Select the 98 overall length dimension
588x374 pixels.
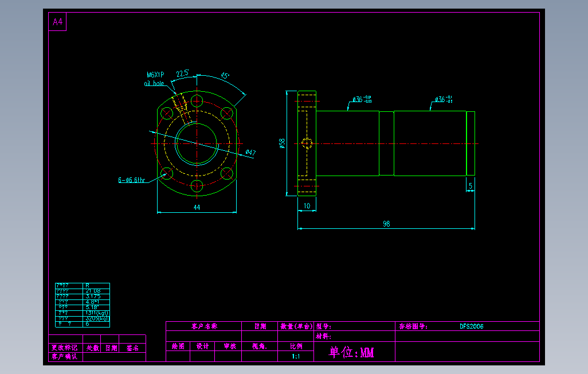[x=386, y=224]
